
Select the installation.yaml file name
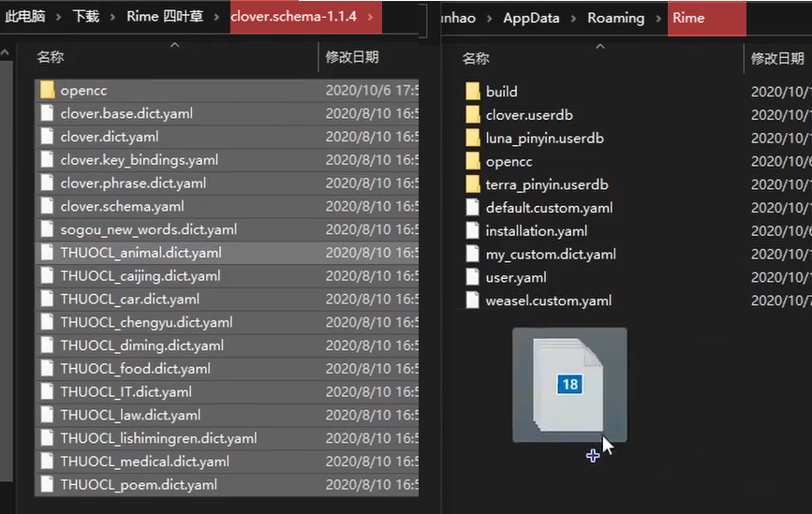[536, 231]
